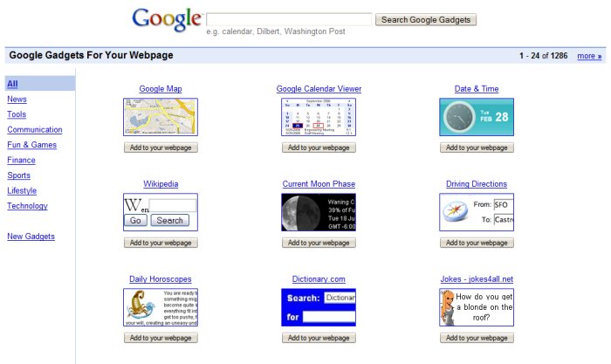Click the moon phase thumbnail image
This screenshot has height=364, width=611.
pyautogui.click(x=319, y=212)
